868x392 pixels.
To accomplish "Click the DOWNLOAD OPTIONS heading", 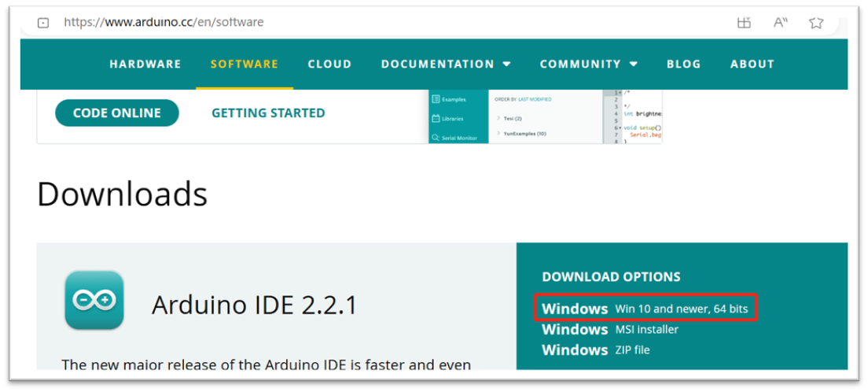I will point(611,276).
